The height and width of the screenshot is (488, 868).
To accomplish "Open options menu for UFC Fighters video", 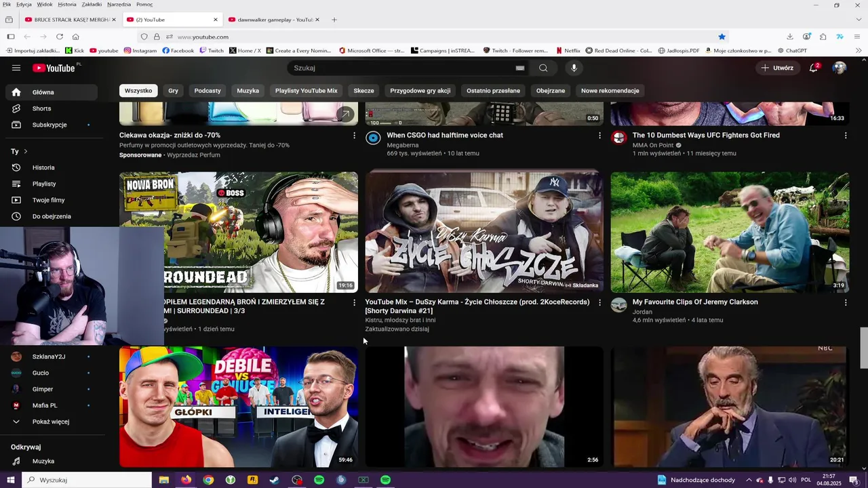I will point(845,136).
